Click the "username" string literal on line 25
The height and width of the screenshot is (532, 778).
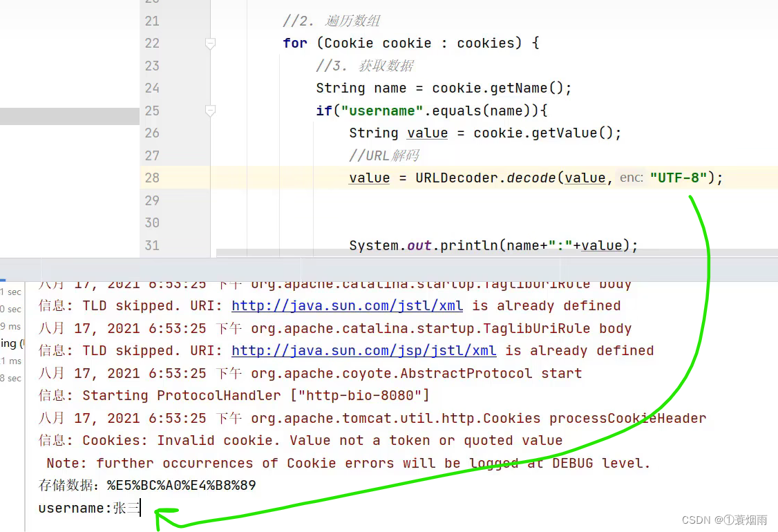pyautogui.click(x=382, y=110)
